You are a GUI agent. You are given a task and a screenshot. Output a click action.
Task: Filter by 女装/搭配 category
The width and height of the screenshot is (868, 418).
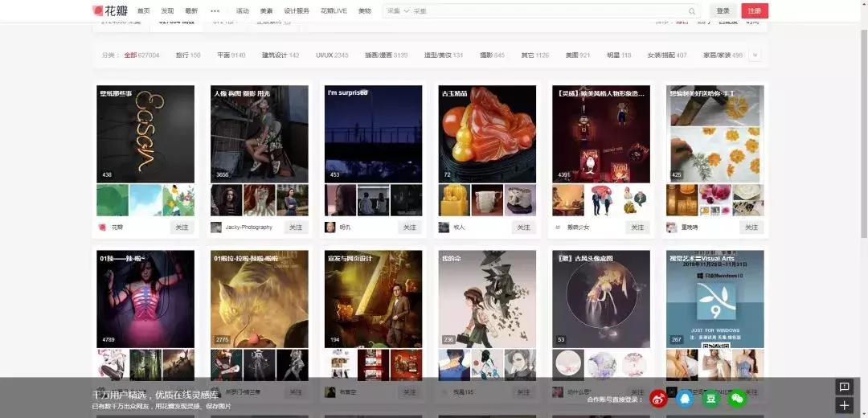pyautogui.click(x=667, y=55)
